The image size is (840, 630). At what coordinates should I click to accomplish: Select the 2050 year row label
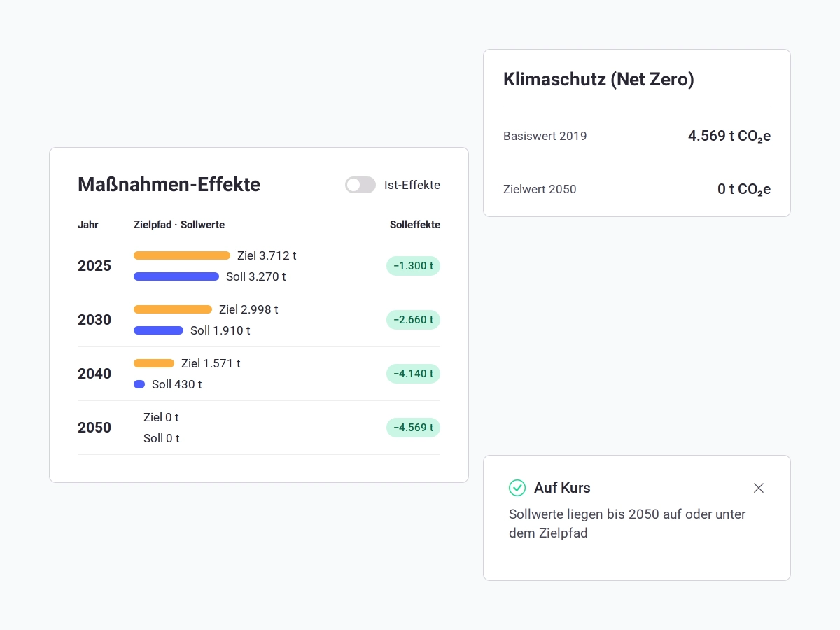[x=94, y=428]
